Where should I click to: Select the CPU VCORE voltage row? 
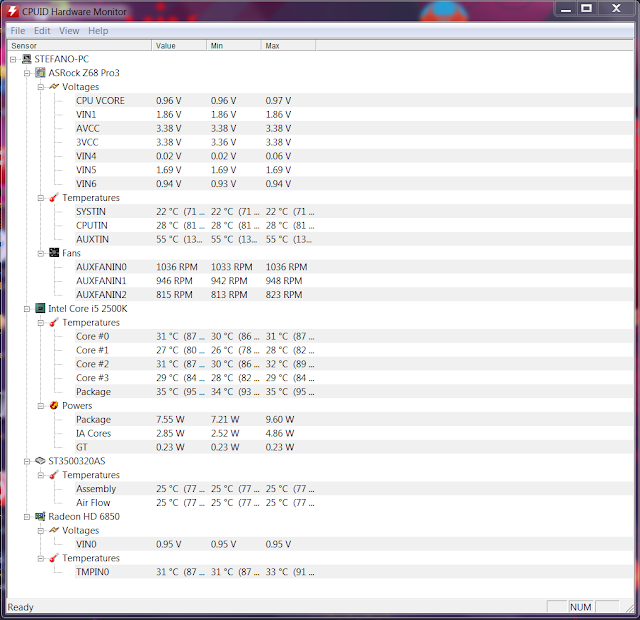click(x=354, y=101)
